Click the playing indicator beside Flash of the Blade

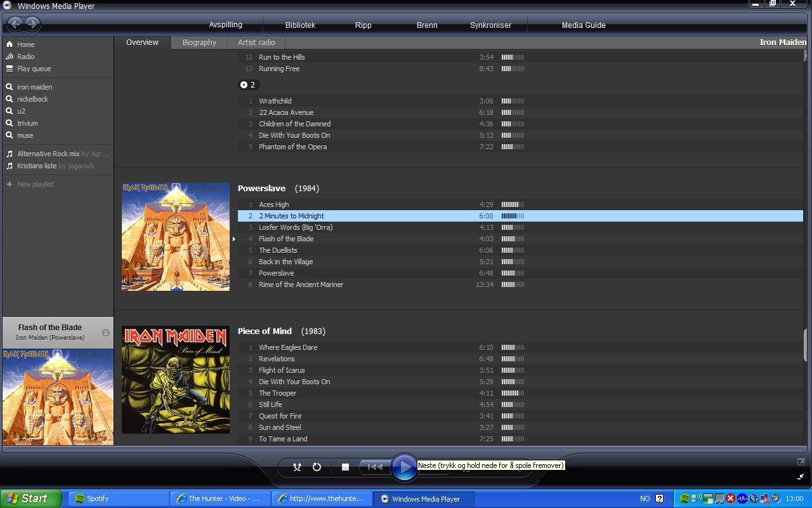tap(234, 239)
